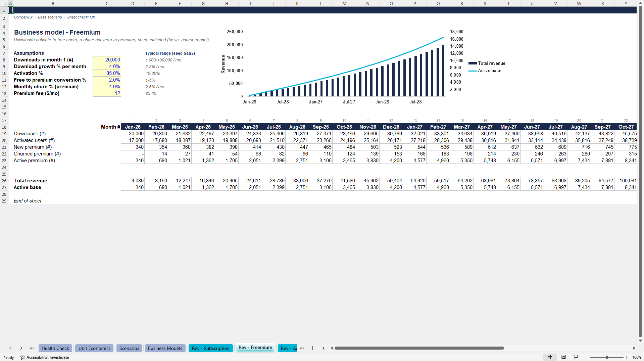Select the Downloads in month 1 input cell 20,000
The width and height of the screenshot is (644, 361).
pos(107,60)
